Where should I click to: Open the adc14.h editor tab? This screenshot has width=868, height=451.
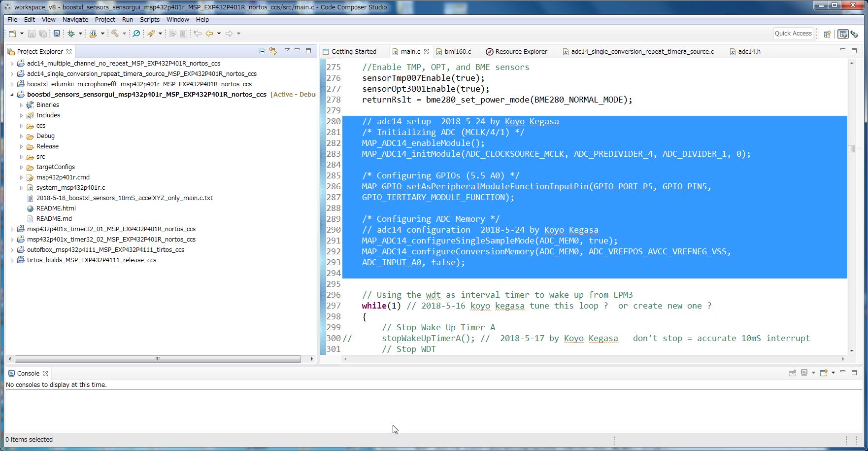click(x=745, y=51)
